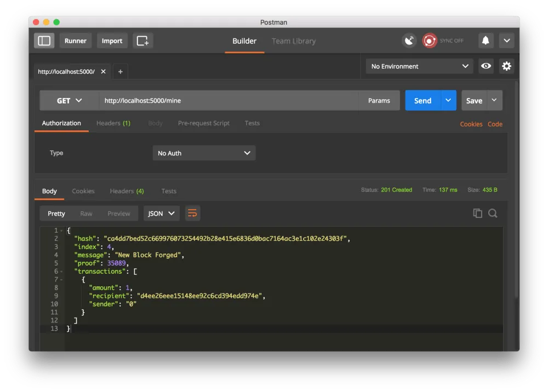This screenshot has height=392, width=548.
Task: Create a new collection with the folder icon
Action: point(142,40)
